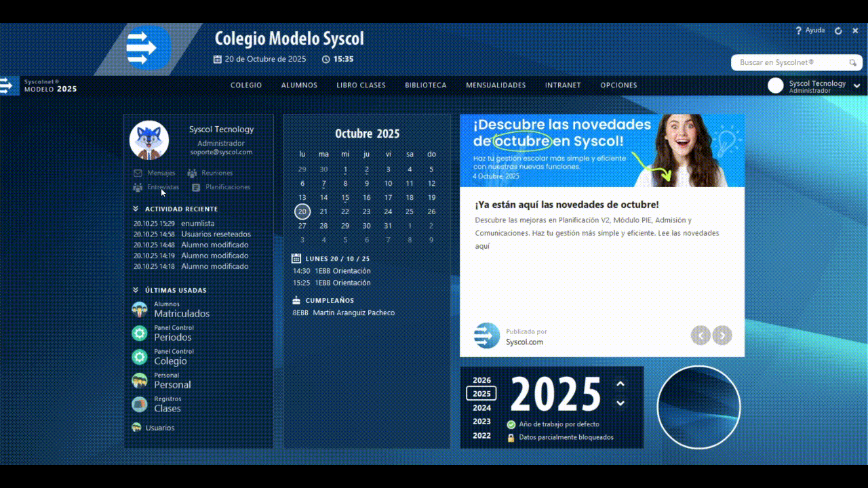The image size is (868, 488).
Task: Open the INTRANET menu
Action: pos(563,85)
